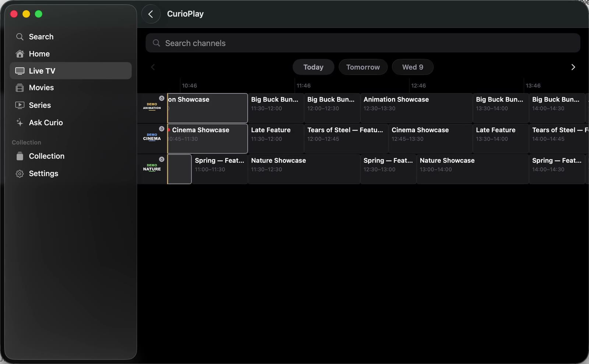
Task: Open Spring — Feature at 14:00–14:30
Action: 557,169
